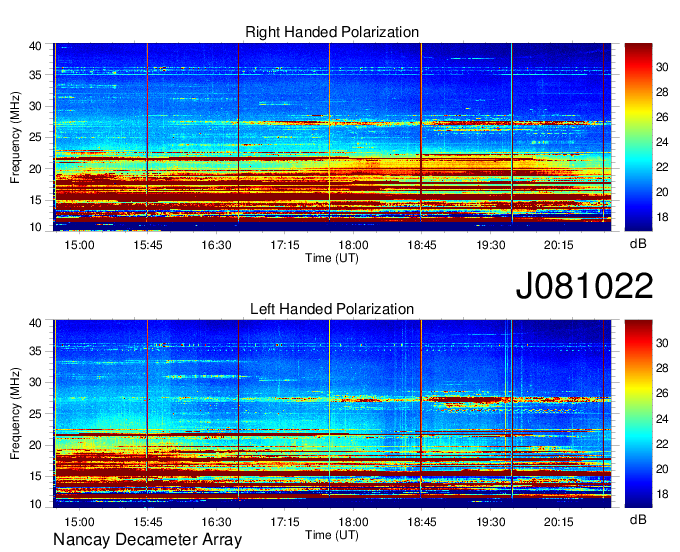Click the 17:15 time tick of Left Handed plot

[285, 522]
